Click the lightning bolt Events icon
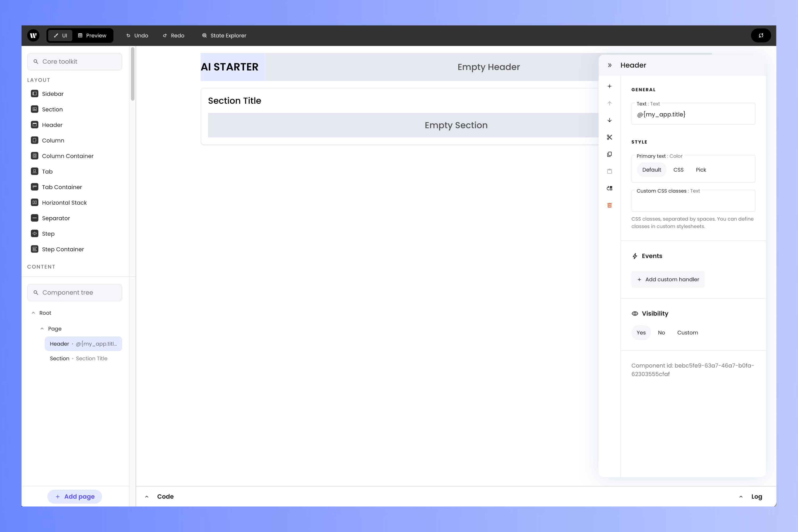 click(x=635, y=256)
